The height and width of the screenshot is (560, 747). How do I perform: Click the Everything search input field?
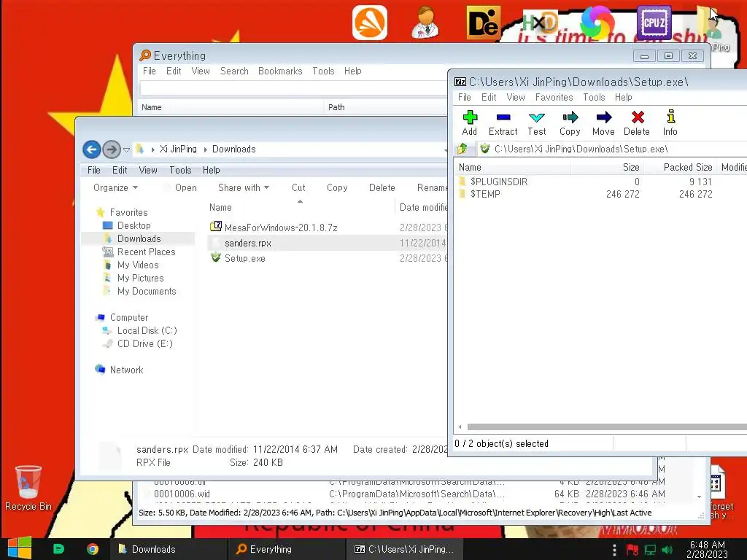tap(293, 87)
